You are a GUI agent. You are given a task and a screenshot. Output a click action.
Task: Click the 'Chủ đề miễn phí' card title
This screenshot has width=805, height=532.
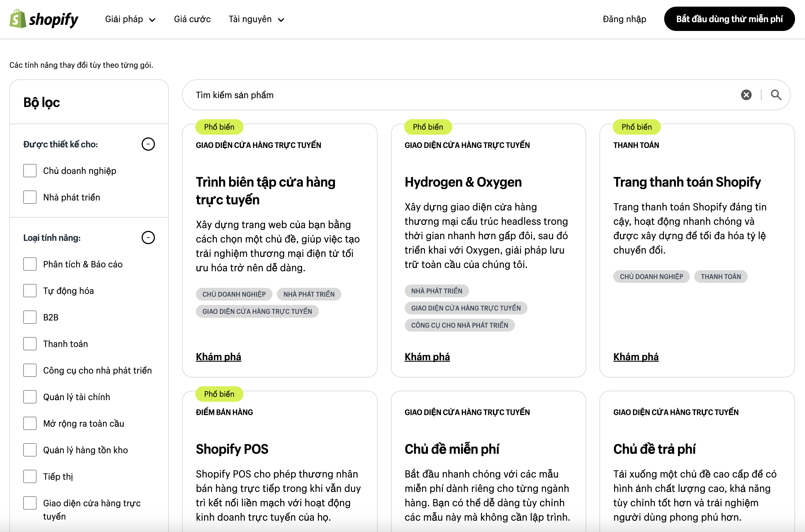(x=452, y=449)
